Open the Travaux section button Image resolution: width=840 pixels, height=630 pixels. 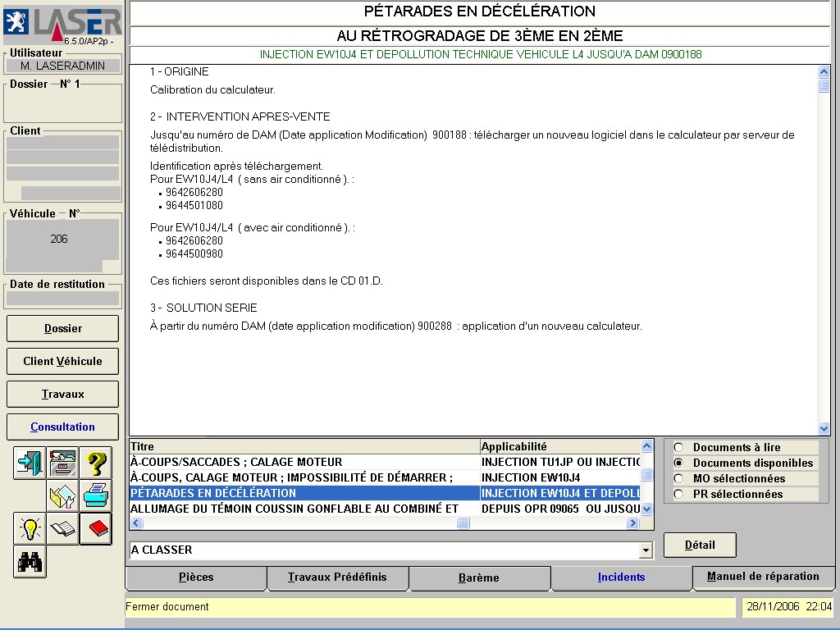click(x=62, y=395)
